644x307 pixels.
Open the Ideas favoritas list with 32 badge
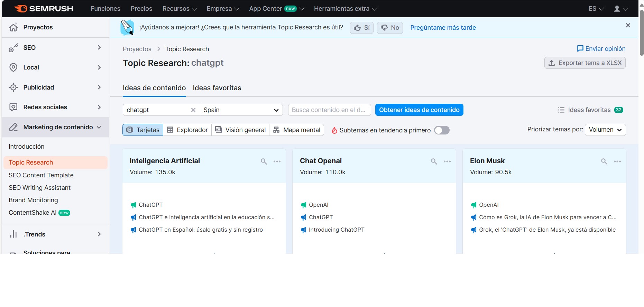coord(590,110)
